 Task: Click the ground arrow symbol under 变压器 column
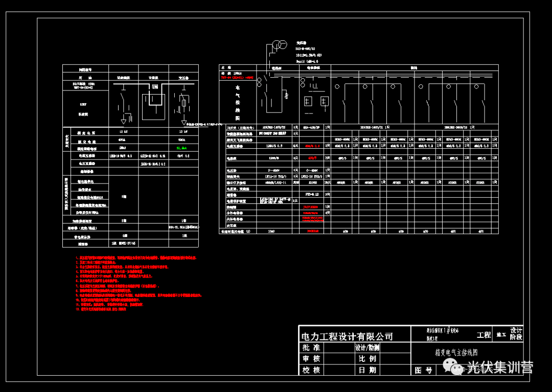(183, 123)
